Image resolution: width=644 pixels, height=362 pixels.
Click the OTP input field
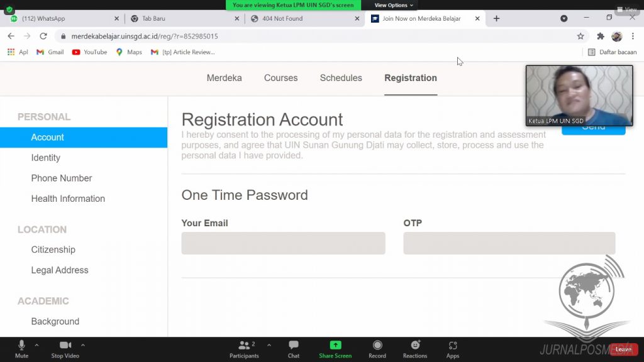509,243
